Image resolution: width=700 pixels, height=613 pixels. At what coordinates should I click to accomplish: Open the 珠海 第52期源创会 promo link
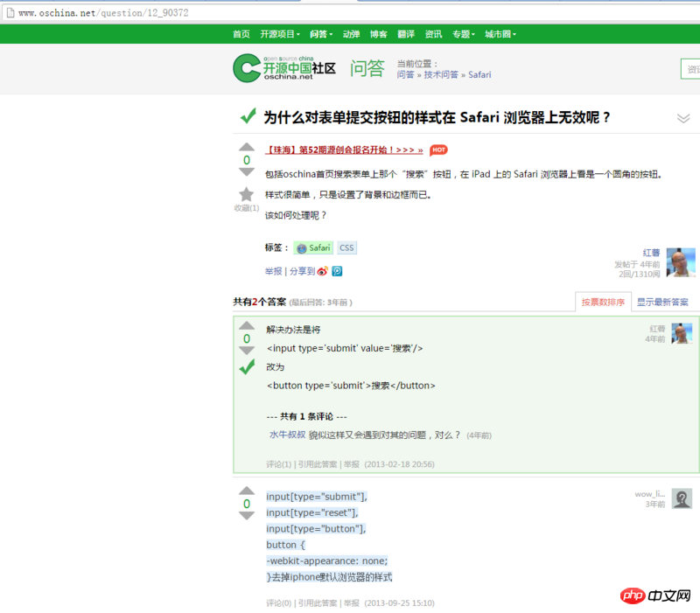click(344, 150)
